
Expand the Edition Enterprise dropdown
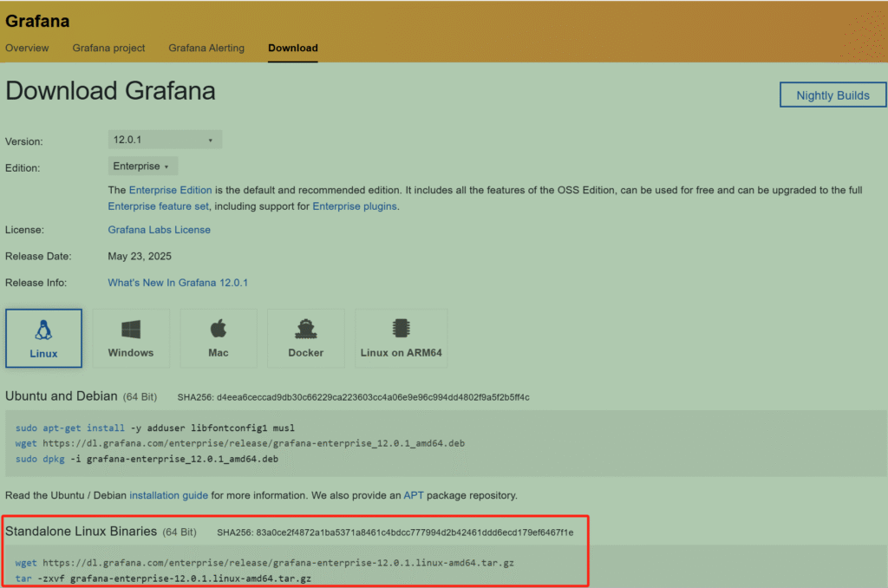142,167
